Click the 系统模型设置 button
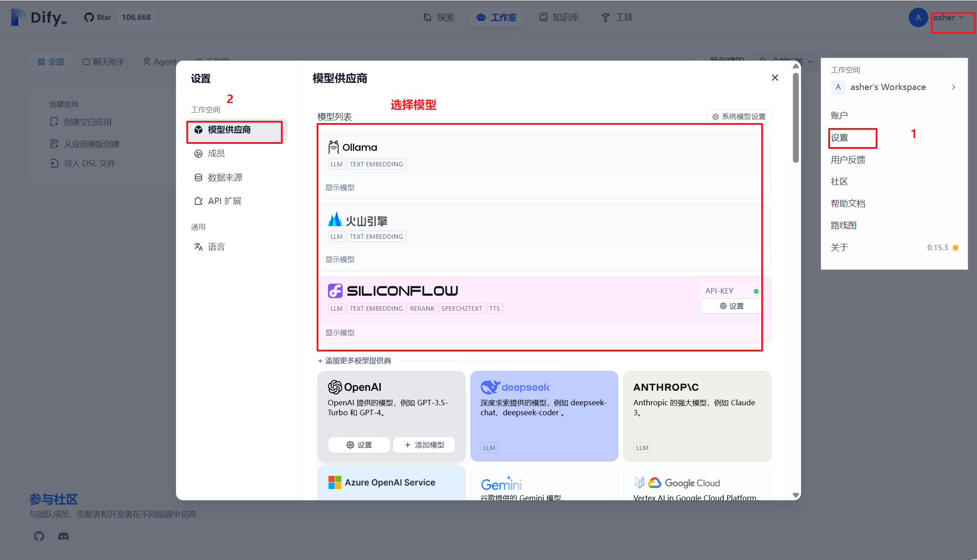 coord(739,117)
